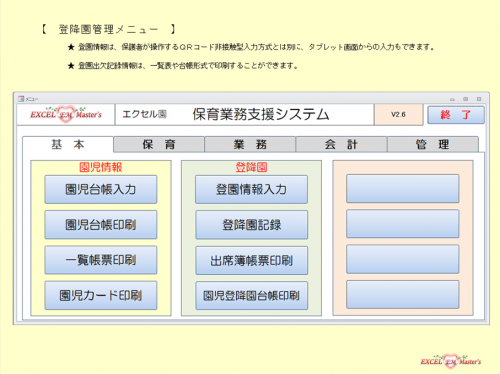Image resolution: width=500 pixels, height=374 pixels.
Task: Click the 登降園 group heading
Action: point(251,167)
